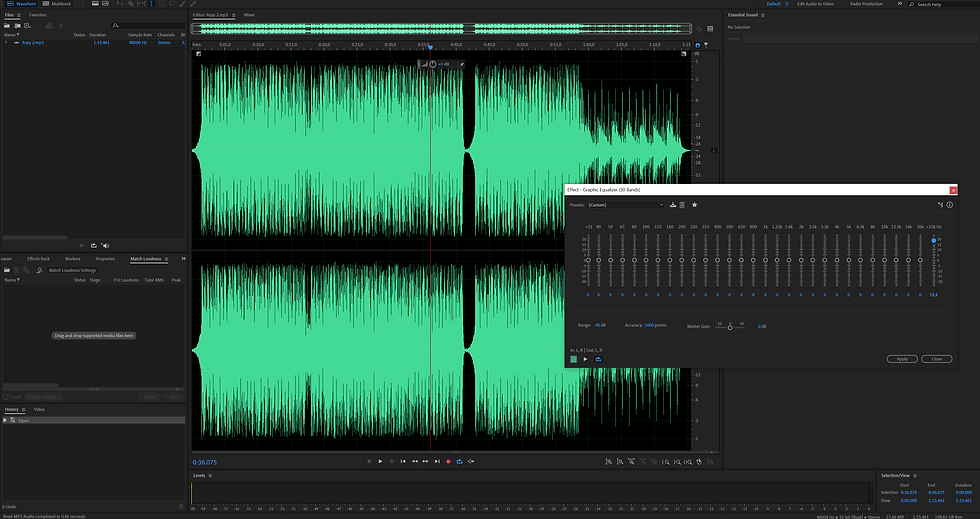
Task: Toggle Skip Selection in transport
Action: tap(471, 461)
